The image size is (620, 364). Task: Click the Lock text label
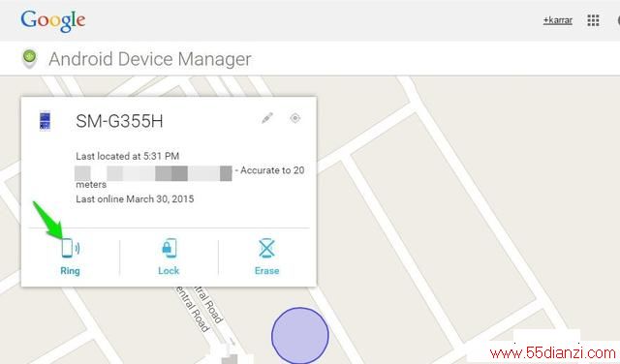pos(169,271)
